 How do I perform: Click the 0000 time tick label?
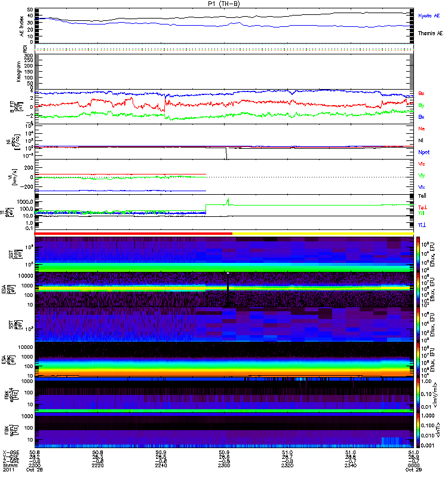click(x=413, y=465)
